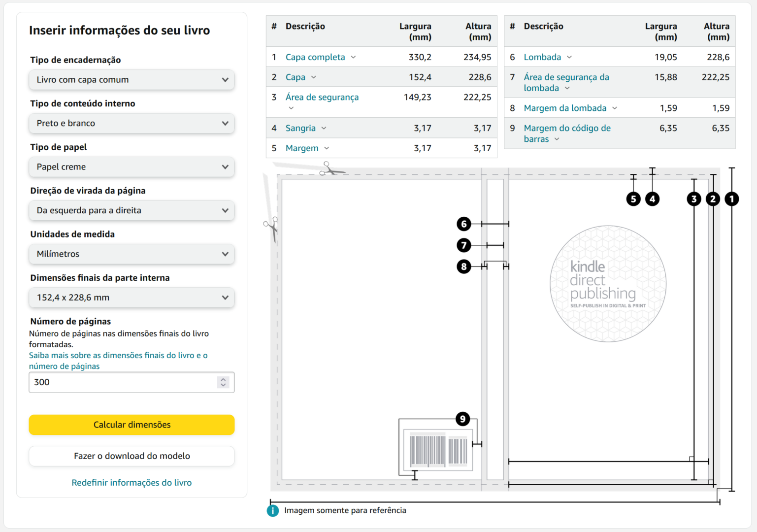
Task: Click the left-side scissors cut-line icon
Action: coord(271,230)
